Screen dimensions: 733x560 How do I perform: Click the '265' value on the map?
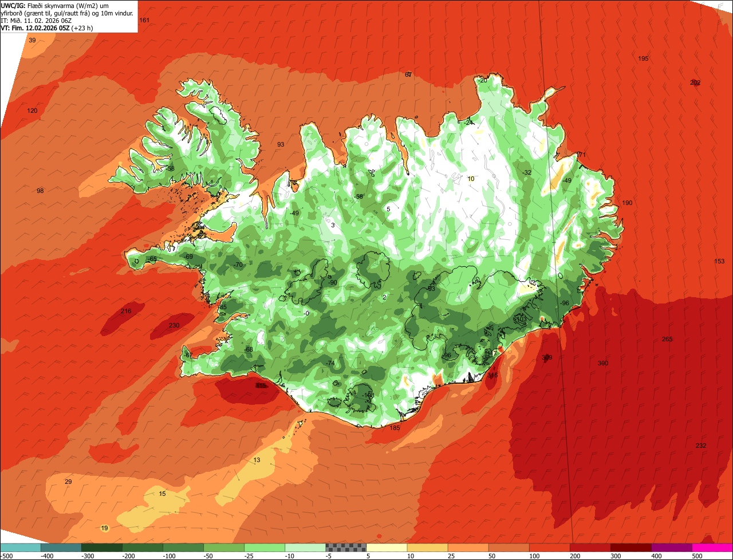coord(667,340)
